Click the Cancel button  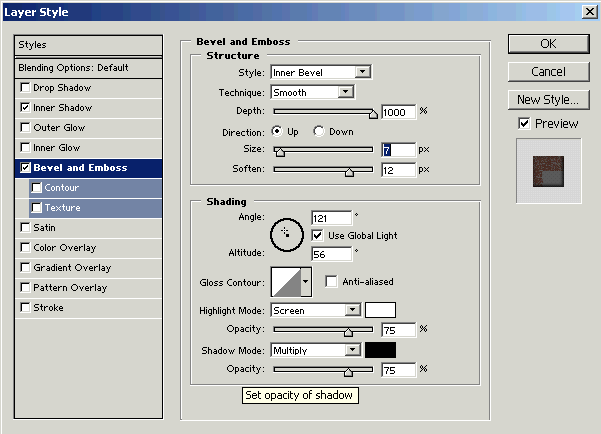548,72
